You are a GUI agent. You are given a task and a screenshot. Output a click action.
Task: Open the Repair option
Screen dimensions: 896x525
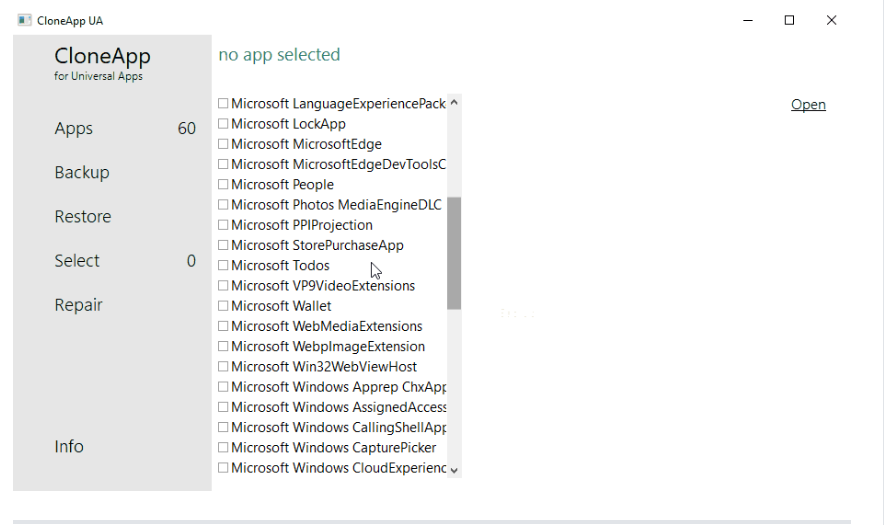(x=78, y=305)
